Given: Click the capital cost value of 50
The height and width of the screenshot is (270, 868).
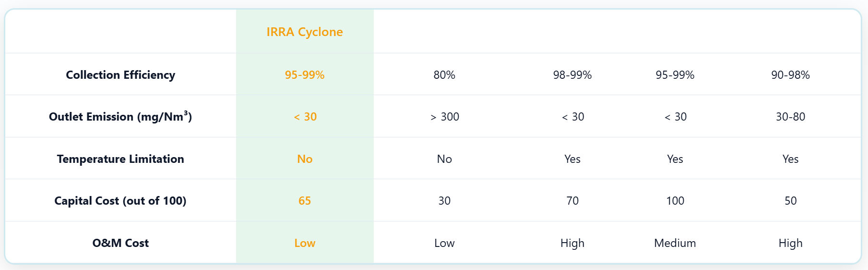Looking at the screenshot, I should 790,201.
